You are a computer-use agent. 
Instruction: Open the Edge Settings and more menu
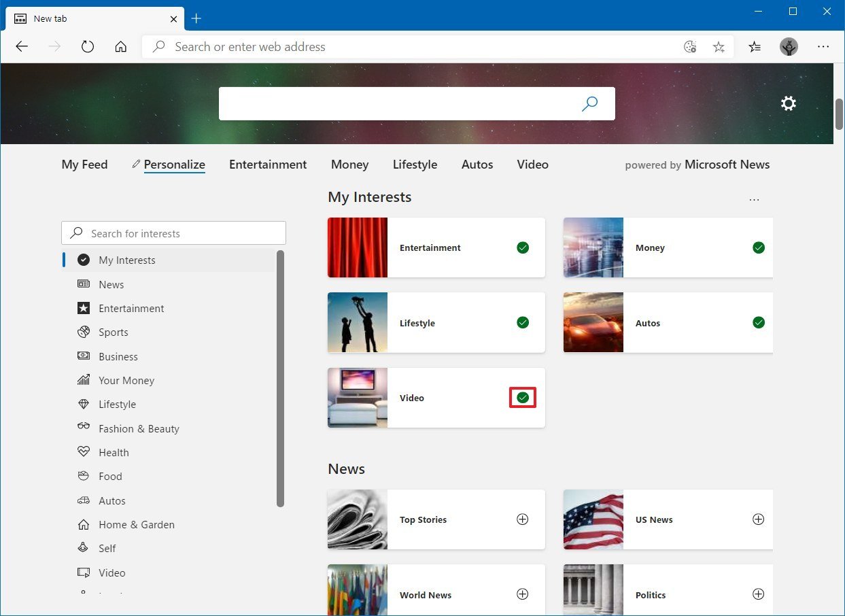pyautogui.click(x=823, y=47)
